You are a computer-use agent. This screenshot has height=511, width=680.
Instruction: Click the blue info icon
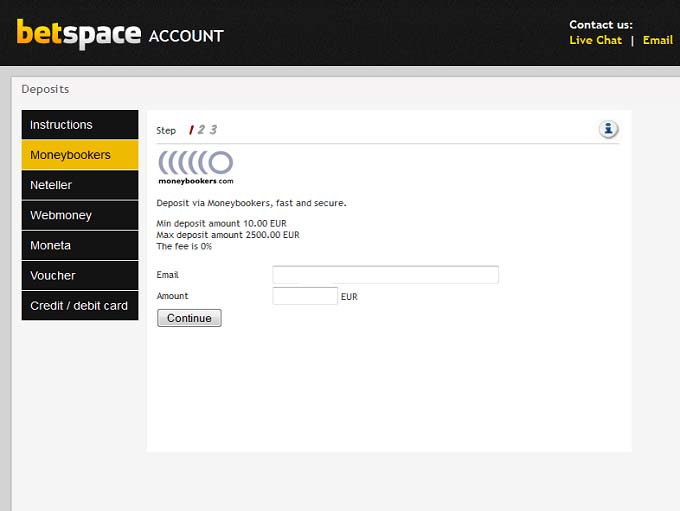point(608,129)
